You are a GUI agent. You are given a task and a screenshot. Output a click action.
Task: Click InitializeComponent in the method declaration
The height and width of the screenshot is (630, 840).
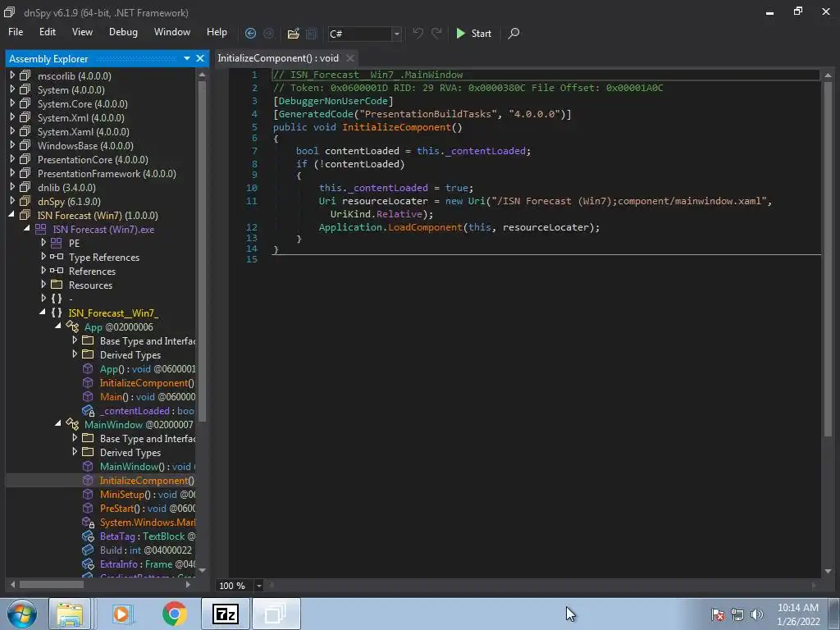(x=396, y=127)
